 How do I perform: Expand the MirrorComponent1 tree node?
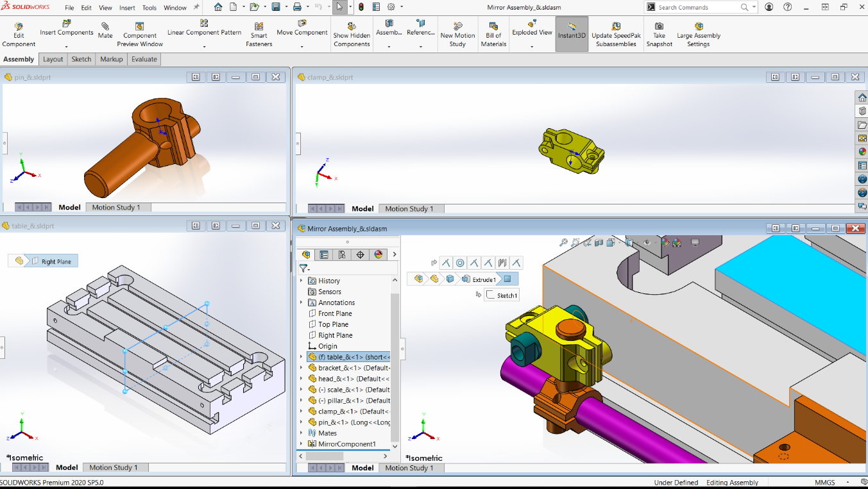(x=302, y=444)
